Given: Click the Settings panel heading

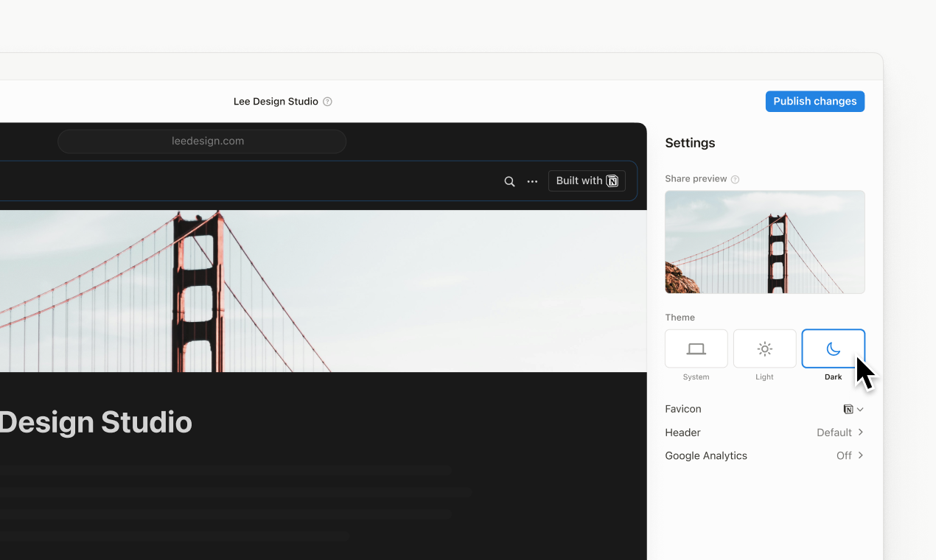Looking at the screenshot, I should pyautogui.click(x=690, y=142).
